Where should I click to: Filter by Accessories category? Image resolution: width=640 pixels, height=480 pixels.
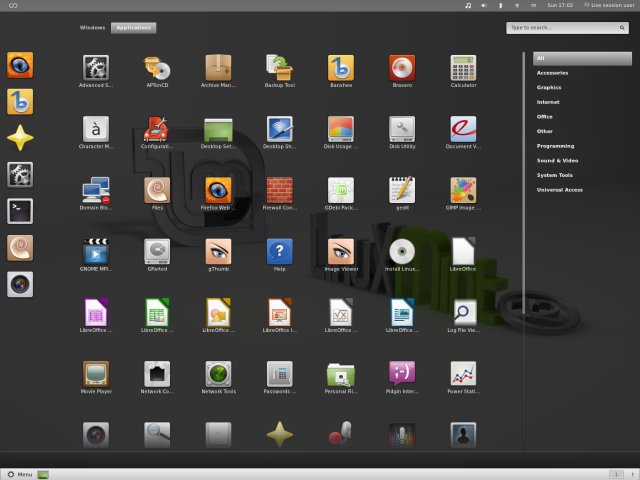552,73
